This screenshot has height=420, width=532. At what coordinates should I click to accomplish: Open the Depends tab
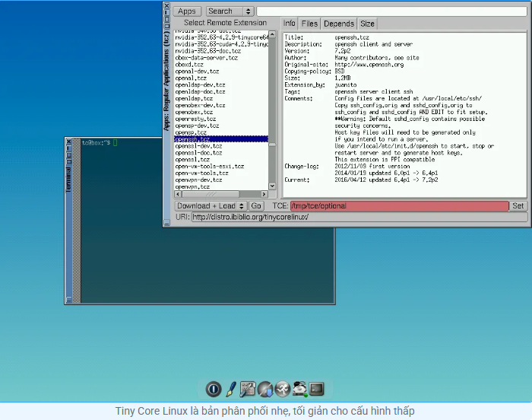339,24
